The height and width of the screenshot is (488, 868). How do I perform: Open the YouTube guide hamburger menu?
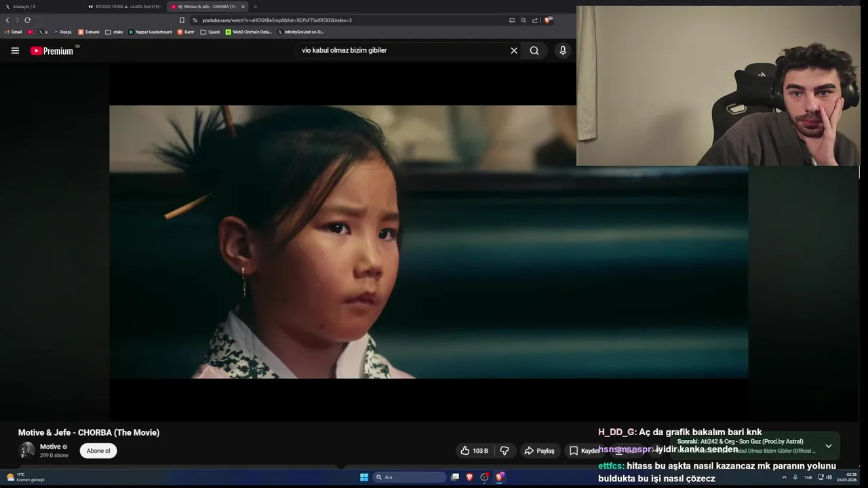[15, 50]
